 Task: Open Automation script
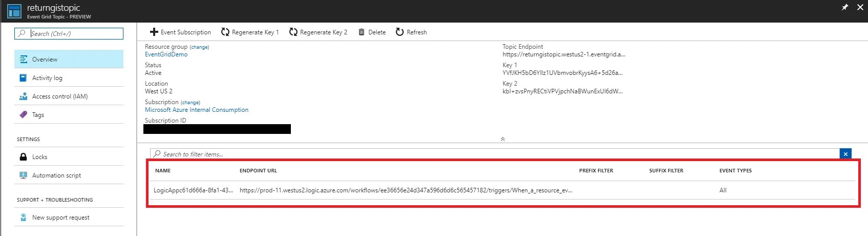pyautogui.click(x=69, y=175)
